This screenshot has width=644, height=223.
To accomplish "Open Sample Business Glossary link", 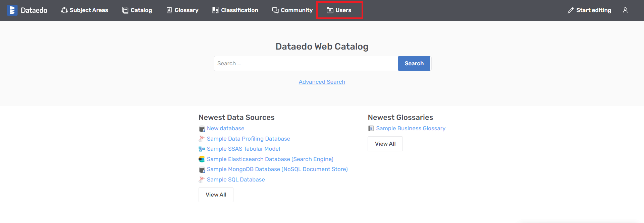I will [x=411, y=128].
